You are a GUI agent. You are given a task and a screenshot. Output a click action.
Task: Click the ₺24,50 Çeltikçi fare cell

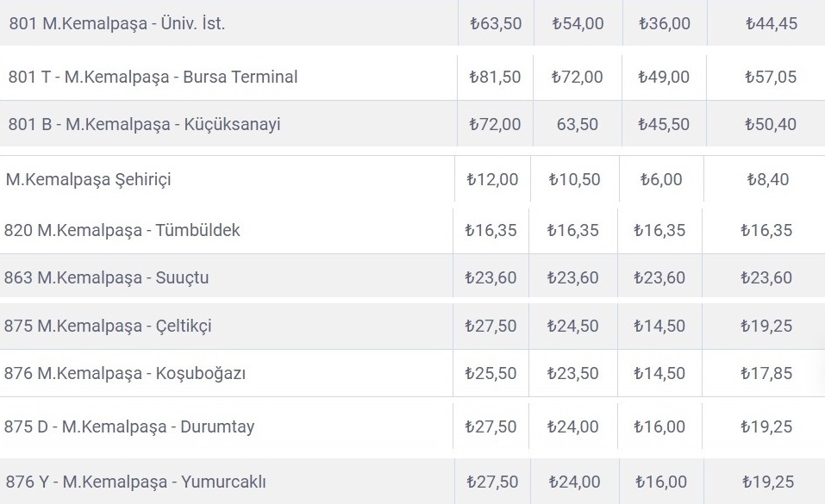572,326
